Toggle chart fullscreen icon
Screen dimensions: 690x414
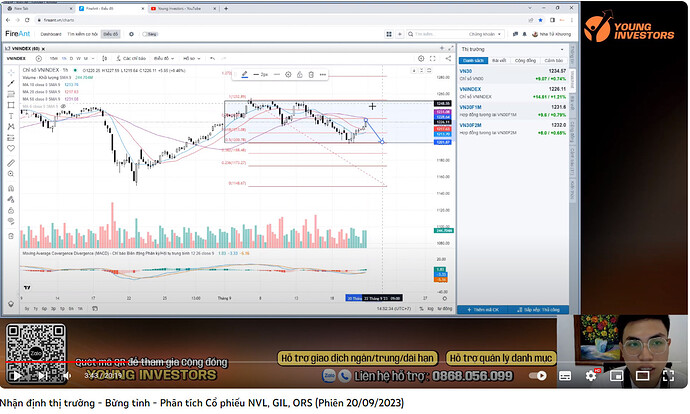pos(433,58)
